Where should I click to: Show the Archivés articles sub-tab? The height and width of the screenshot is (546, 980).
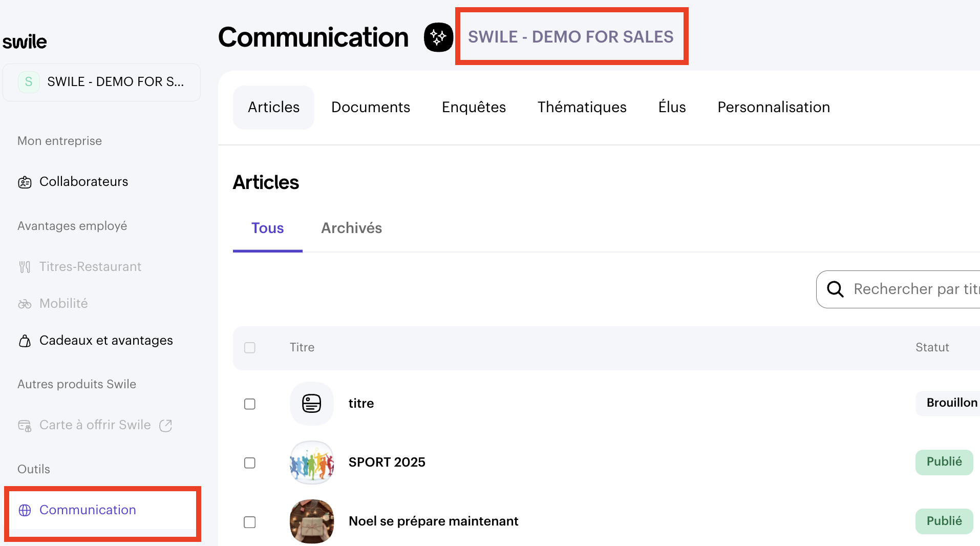coord(351,228)
